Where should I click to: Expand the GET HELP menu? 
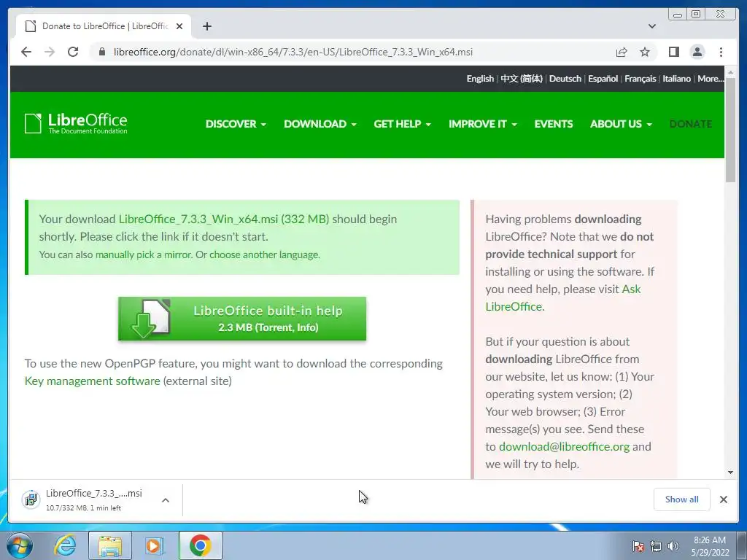403,124
